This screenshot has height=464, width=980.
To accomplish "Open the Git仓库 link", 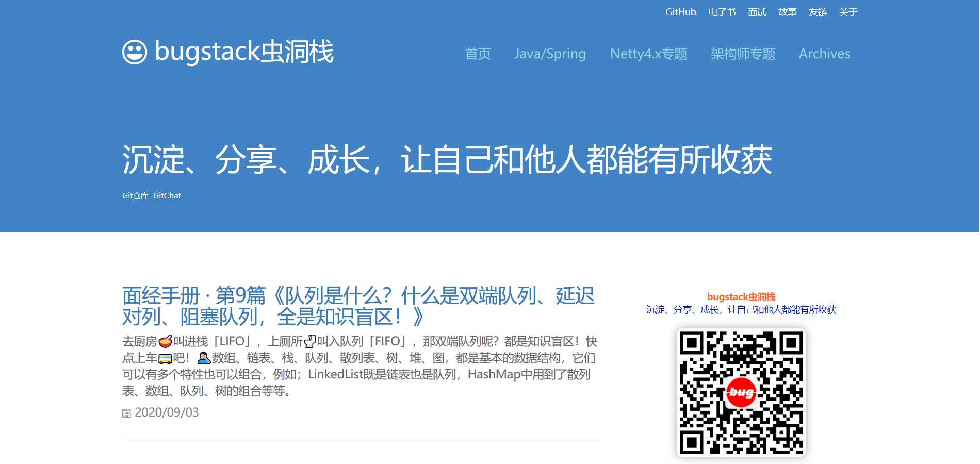I will pos(135,196).
